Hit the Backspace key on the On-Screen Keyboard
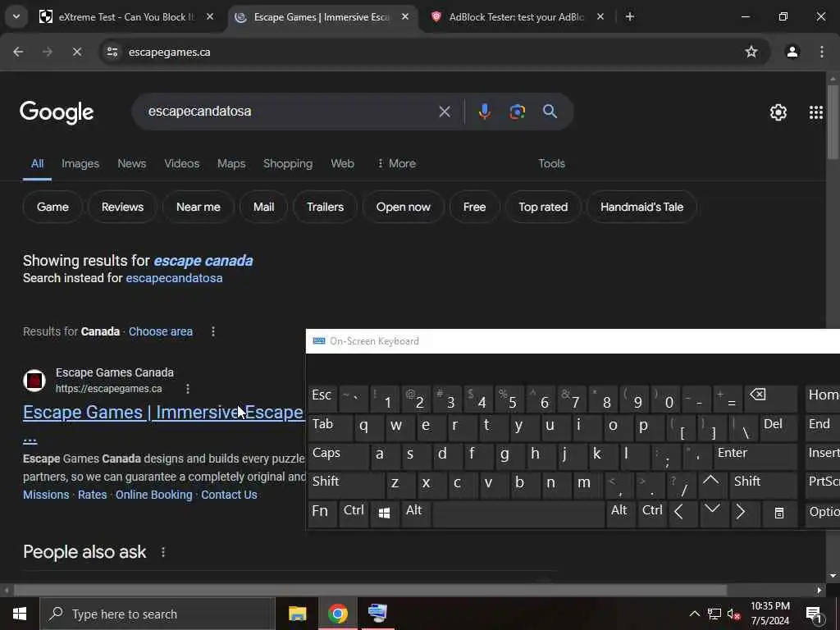The height and width of the screenshot is (630, 840). coord(770,399)
